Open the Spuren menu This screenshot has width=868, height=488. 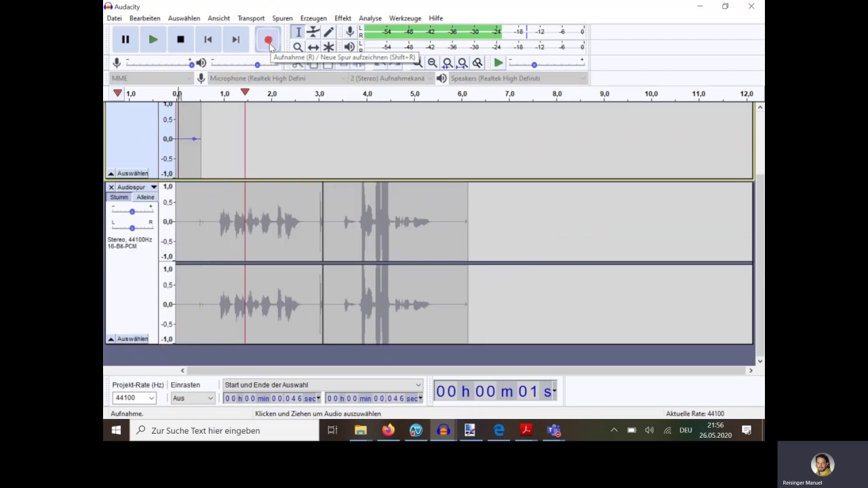(282, 18)
